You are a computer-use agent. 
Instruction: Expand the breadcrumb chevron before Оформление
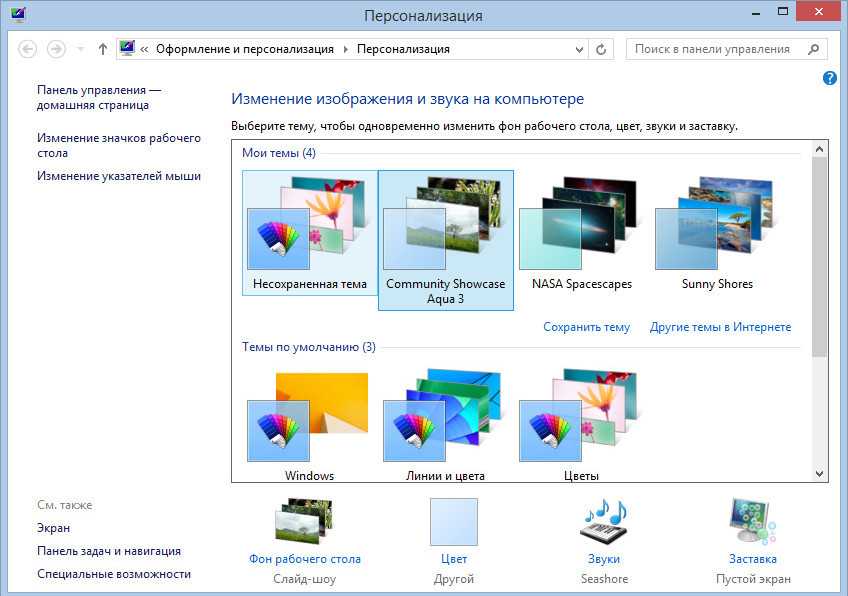pos(145,49)
